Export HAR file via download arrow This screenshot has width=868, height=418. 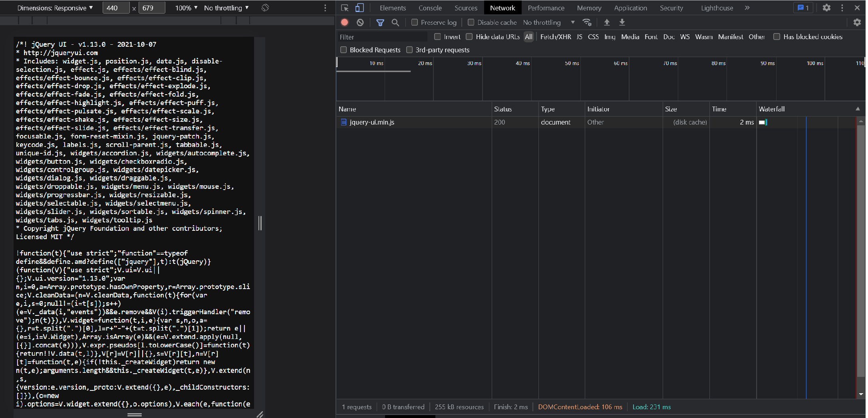(x=622, y=22)
